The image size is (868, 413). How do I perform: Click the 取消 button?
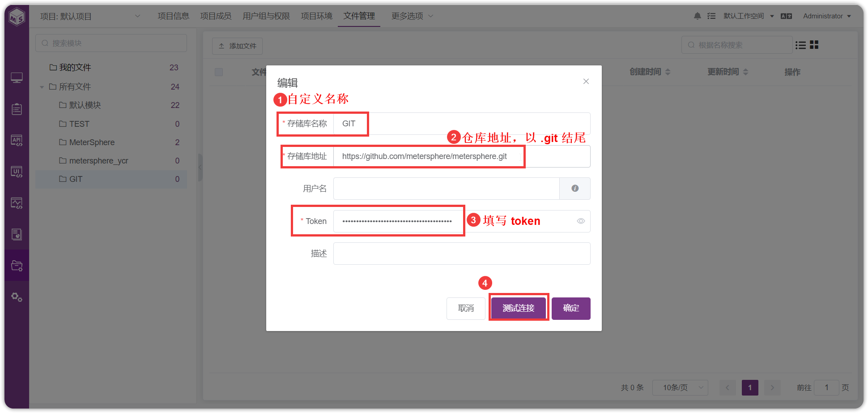(466, 308)
